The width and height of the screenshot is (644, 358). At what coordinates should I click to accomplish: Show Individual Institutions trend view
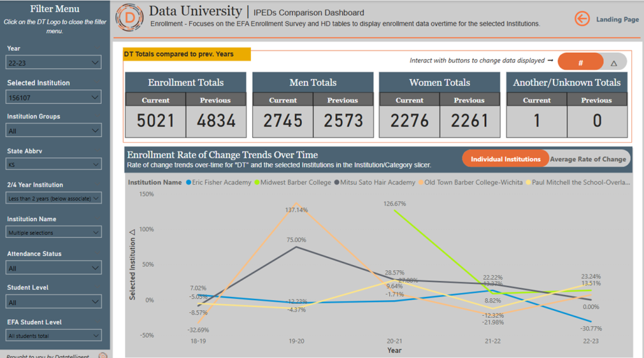[506, 159]
